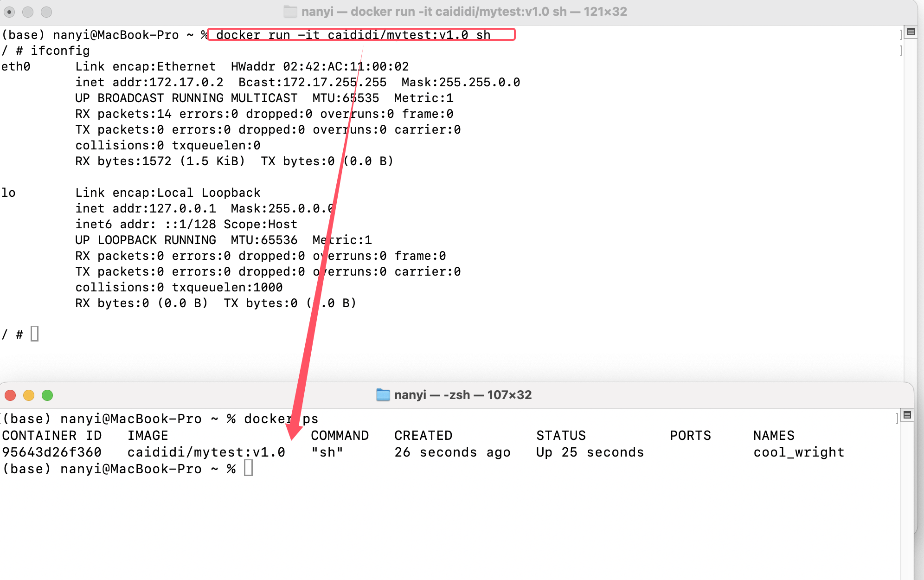The width and height of the screenshot is (924, 580).
Task: Click the split-pane icon in the zsh terminal window
Action: pyautogui.click(x=907, y=415)
